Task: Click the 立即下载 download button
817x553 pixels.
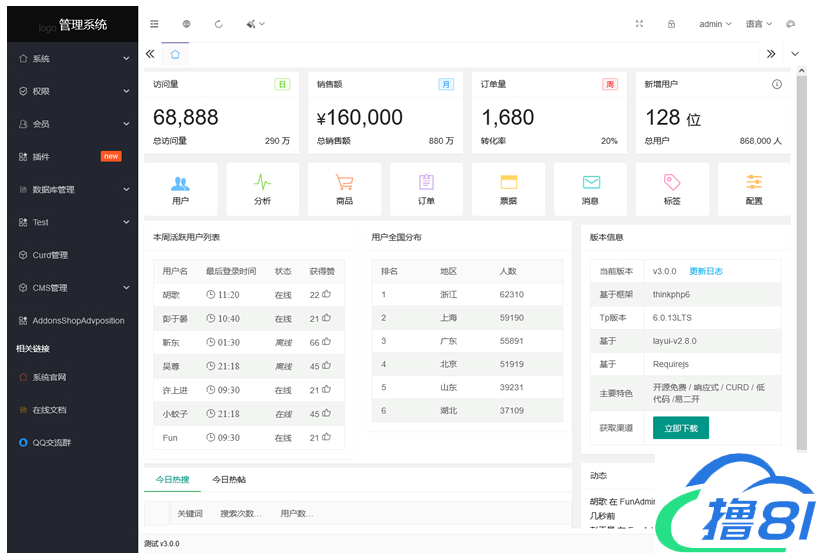Action: (x=681, y=428)
